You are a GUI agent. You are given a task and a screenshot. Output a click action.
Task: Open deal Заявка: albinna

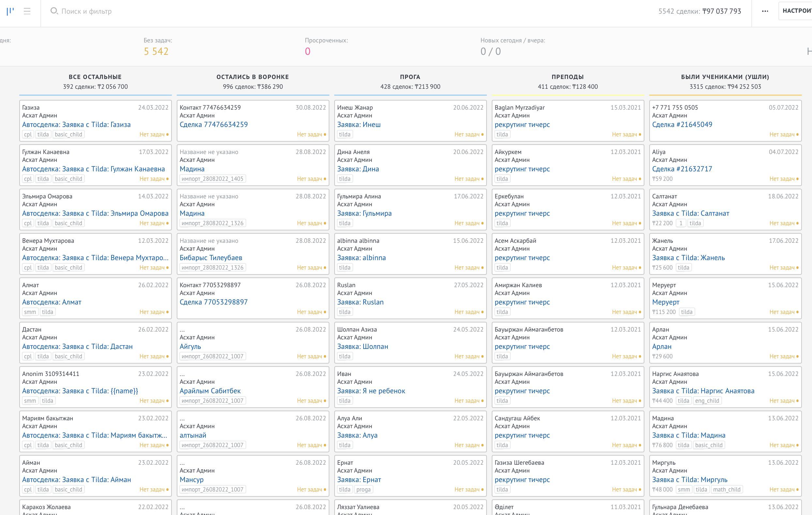(x=362, y=258)
